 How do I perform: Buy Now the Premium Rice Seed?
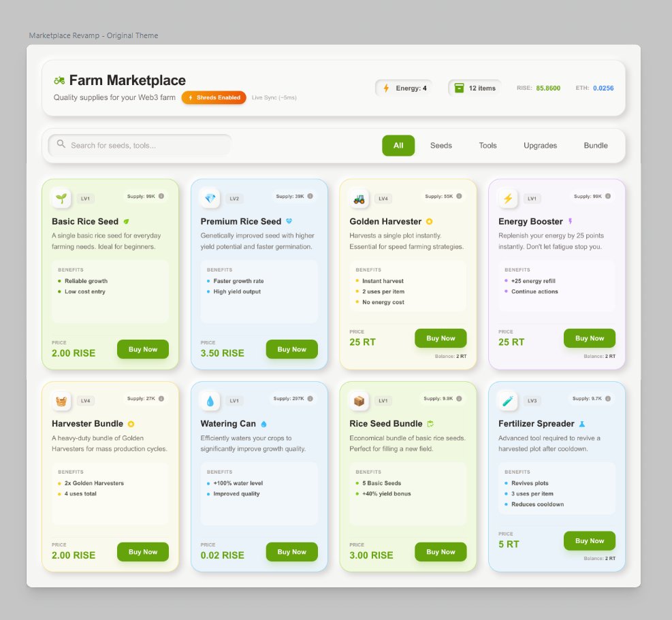coord(292,349)
